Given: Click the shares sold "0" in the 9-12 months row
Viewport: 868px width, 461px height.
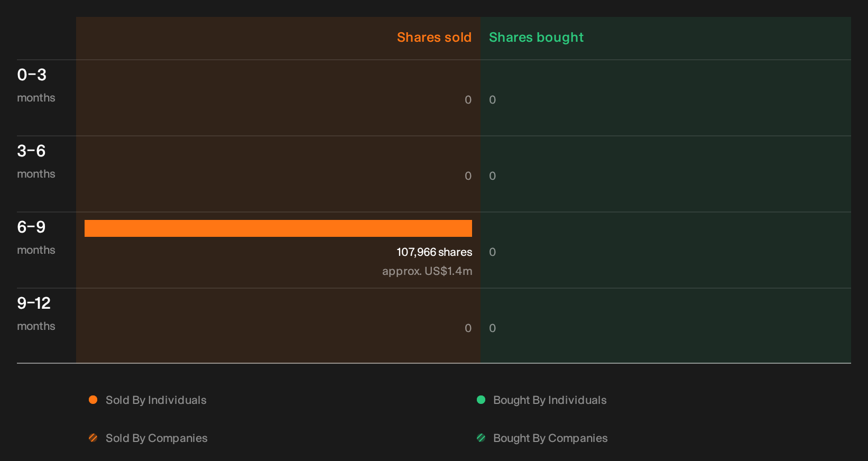Looking at the screenshot, I should tap(468, 328).
